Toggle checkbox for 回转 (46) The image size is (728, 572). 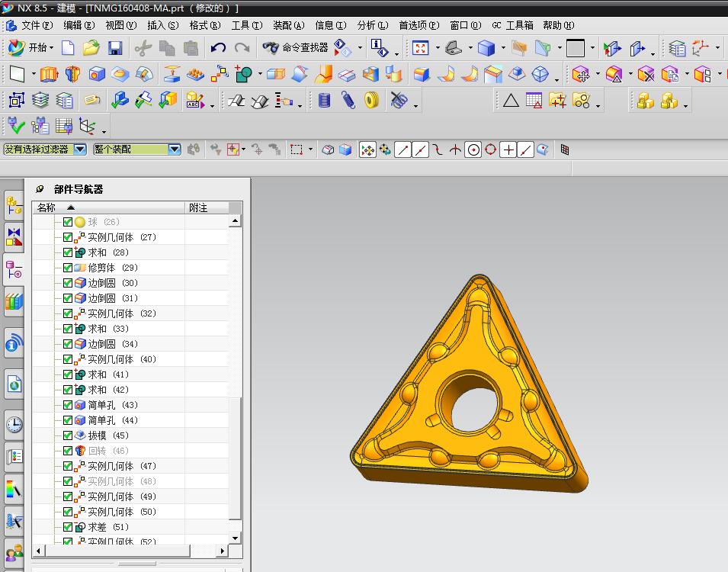[x=68, y=451]
